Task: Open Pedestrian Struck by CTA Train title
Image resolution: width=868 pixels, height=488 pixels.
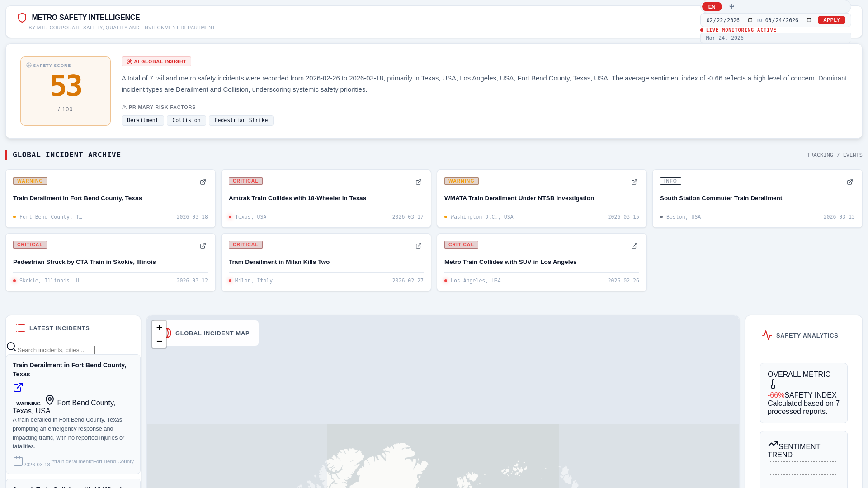Action: [x=85, y=262]
